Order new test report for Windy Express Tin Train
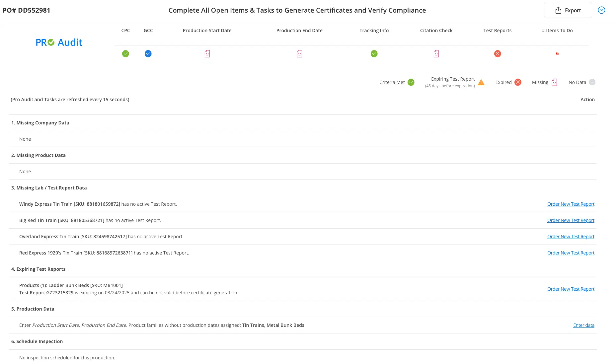 tap(571, 204)
